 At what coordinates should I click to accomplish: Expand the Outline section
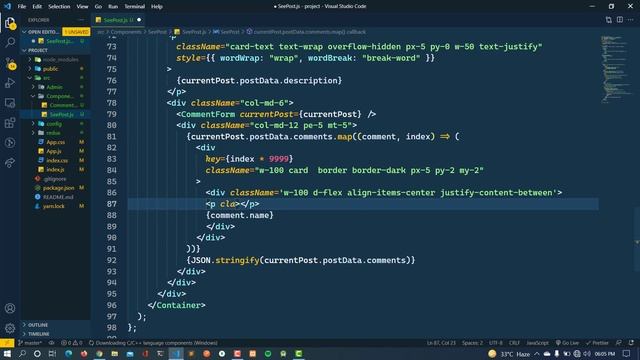[56, 325]
